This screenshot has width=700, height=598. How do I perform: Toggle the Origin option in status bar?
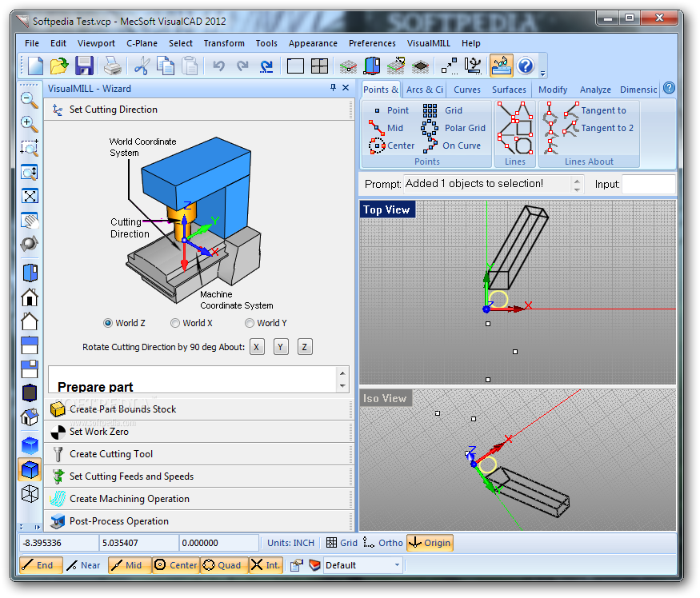tap(430, 543)
